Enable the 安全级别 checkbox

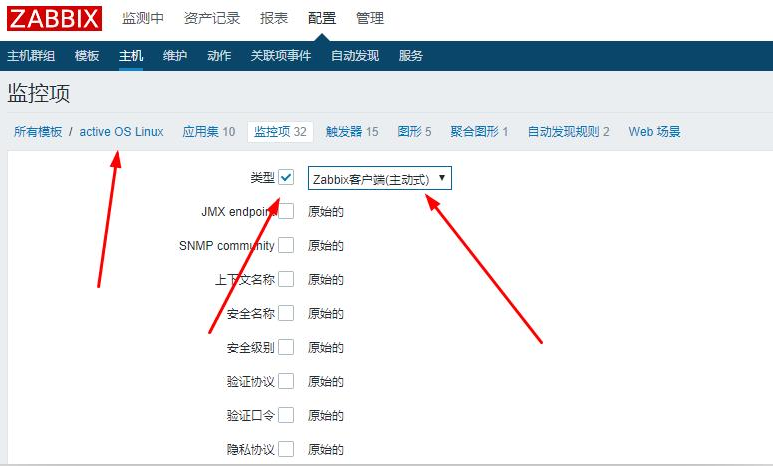286,347
